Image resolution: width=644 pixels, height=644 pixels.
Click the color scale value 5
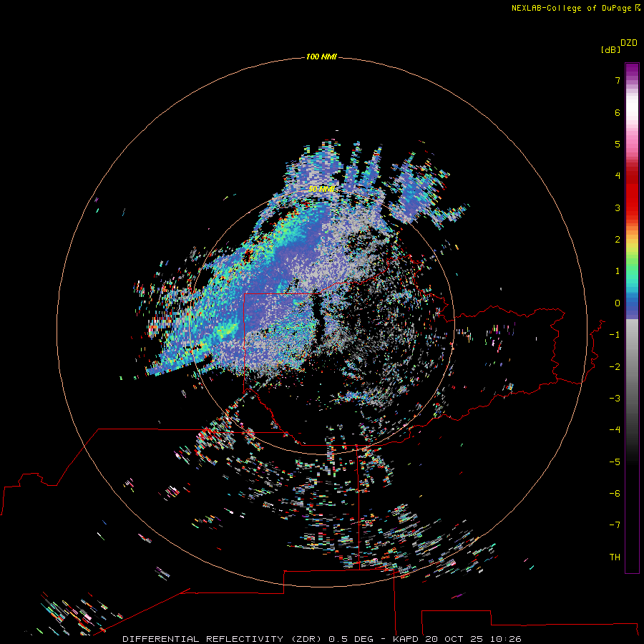tap(618, 144)
